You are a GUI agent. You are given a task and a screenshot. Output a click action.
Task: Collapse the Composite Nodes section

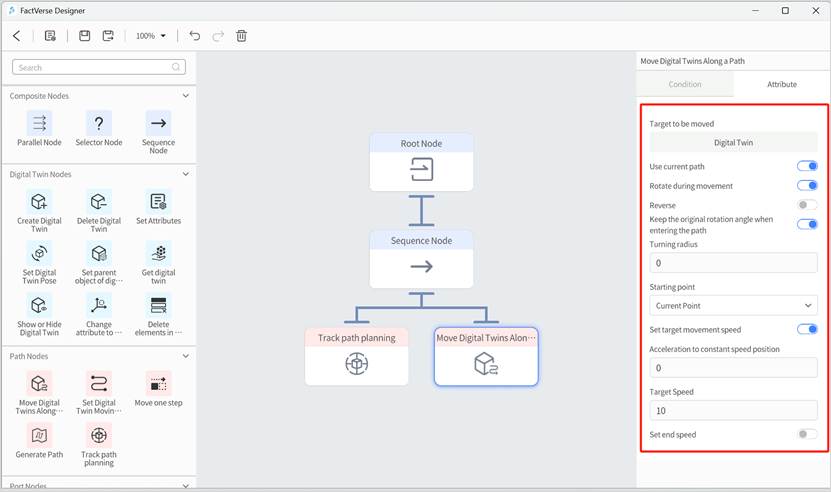click(186, 96)
